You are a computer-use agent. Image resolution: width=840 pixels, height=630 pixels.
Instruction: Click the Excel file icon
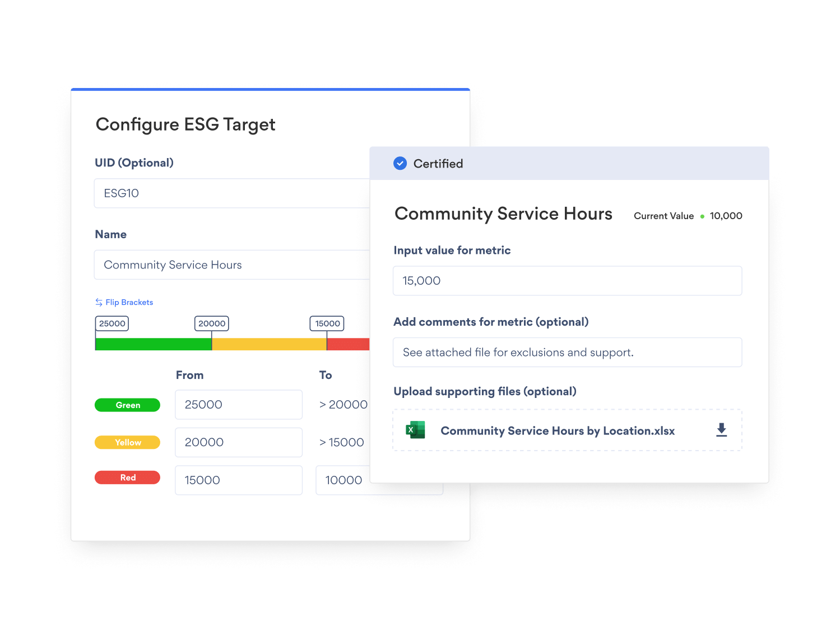(x=415, y=430)
